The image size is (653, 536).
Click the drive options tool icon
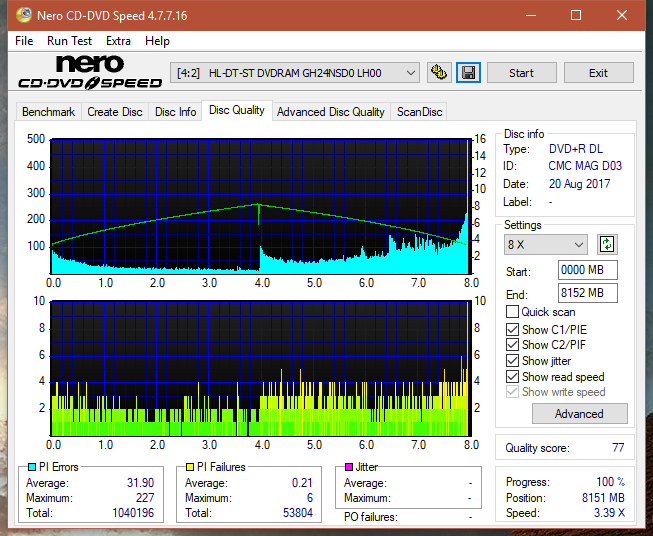(439, 73)
